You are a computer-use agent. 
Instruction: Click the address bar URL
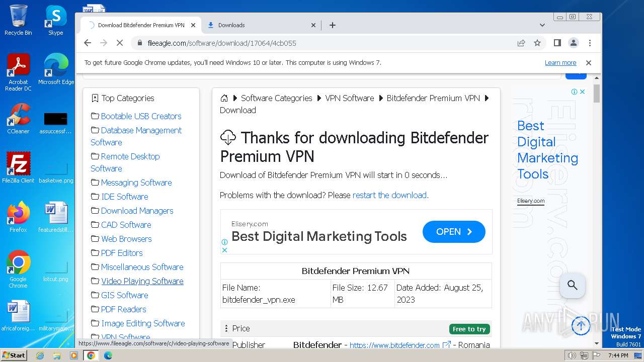[222, 43]
